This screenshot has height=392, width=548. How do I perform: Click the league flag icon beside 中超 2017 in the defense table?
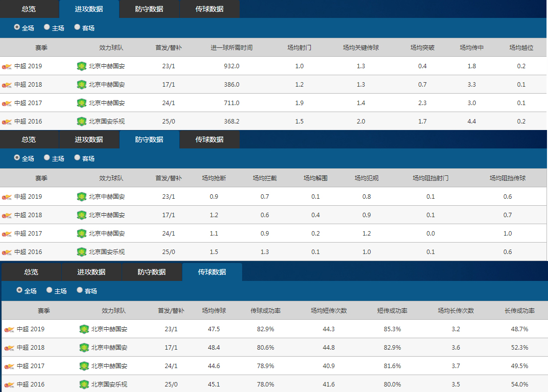click(x=8, y=233)
